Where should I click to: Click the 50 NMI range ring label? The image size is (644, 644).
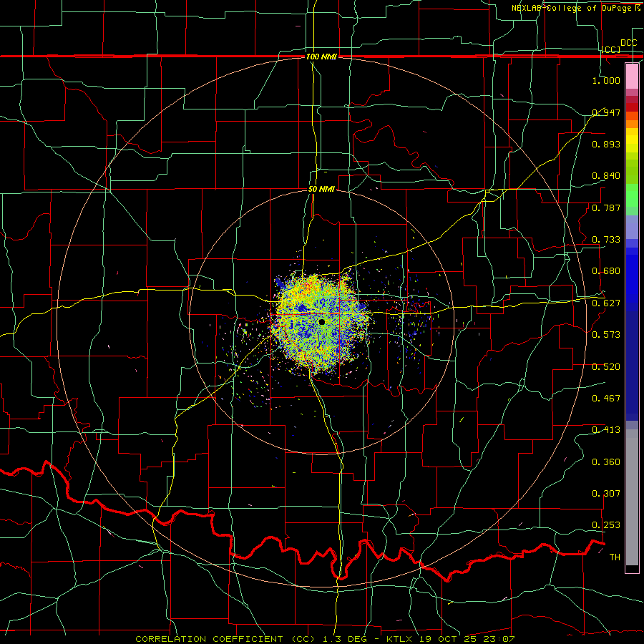[x=321, y=190]
